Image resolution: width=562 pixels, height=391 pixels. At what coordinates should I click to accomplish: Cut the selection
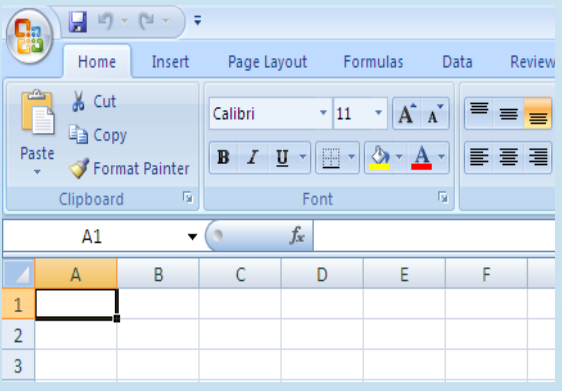click(x=94, y=101)
